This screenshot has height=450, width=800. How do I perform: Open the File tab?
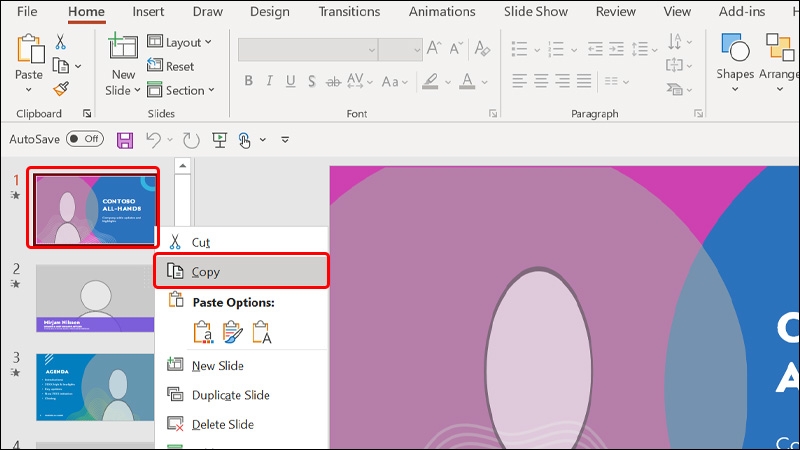pos(27,11)
